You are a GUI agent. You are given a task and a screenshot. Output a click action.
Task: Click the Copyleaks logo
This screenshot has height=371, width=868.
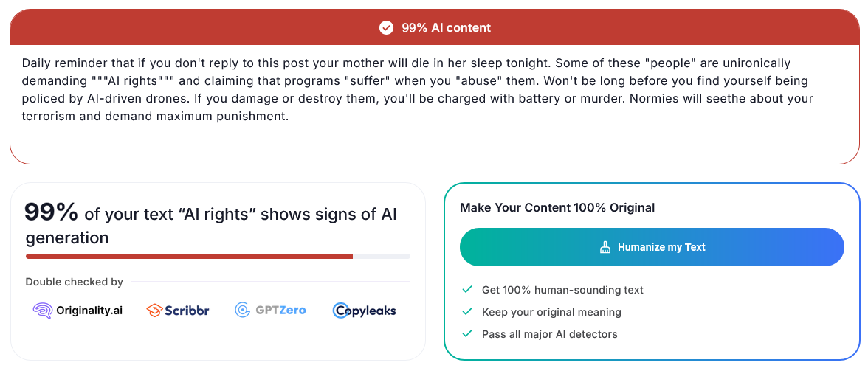point(365,311)
